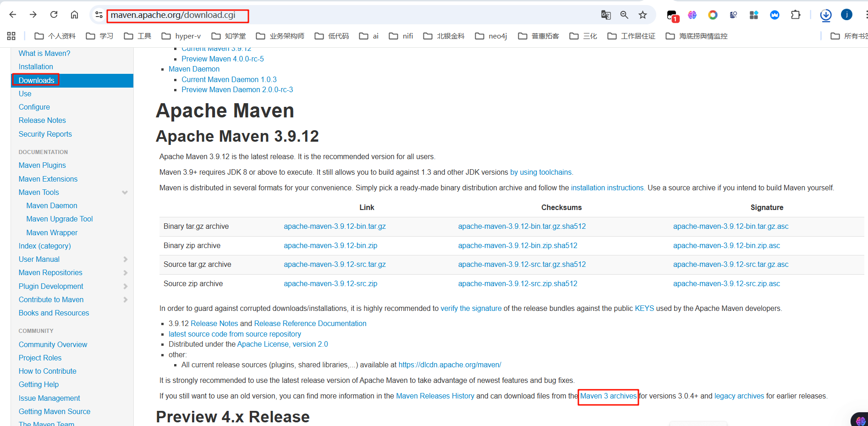Open the 海底捞舆情监控 bookmark folder
Screen dimensions: 868x426
pyautogui.click(x=697, y=36)
